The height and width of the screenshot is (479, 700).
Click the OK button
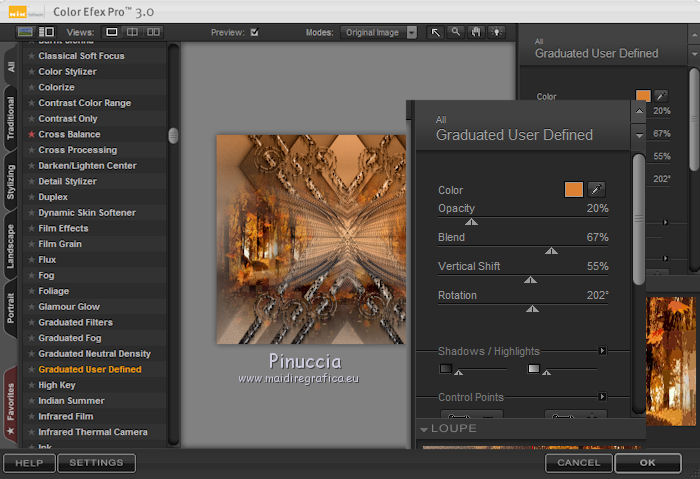click(647, 463)
